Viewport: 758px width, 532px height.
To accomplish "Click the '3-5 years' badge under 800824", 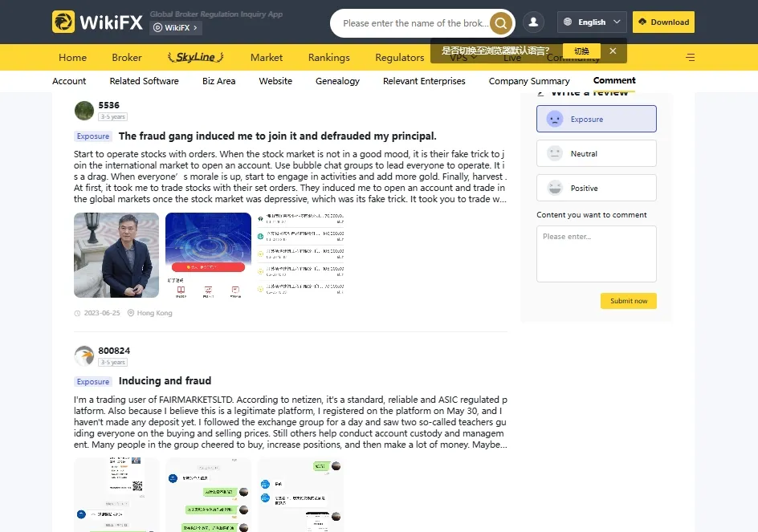I will [112, 362].
